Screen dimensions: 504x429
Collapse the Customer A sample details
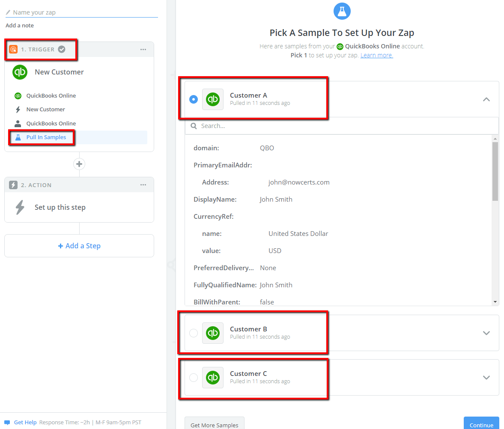click(x=486, y=99)
